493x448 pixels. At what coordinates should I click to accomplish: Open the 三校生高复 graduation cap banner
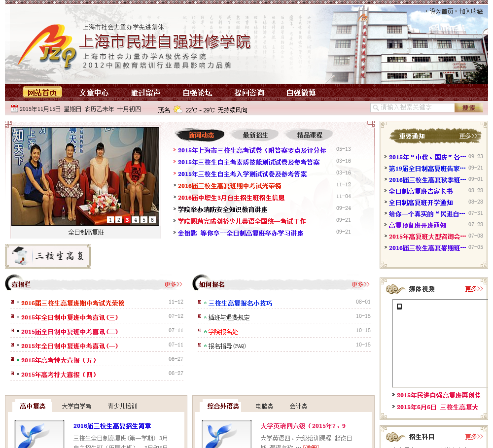point(48,256)
